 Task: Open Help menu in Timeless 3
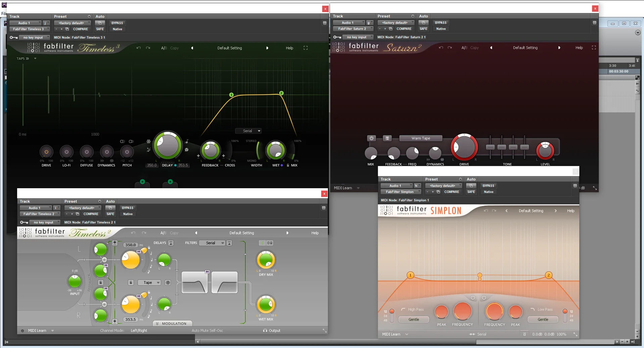(289, 48)
